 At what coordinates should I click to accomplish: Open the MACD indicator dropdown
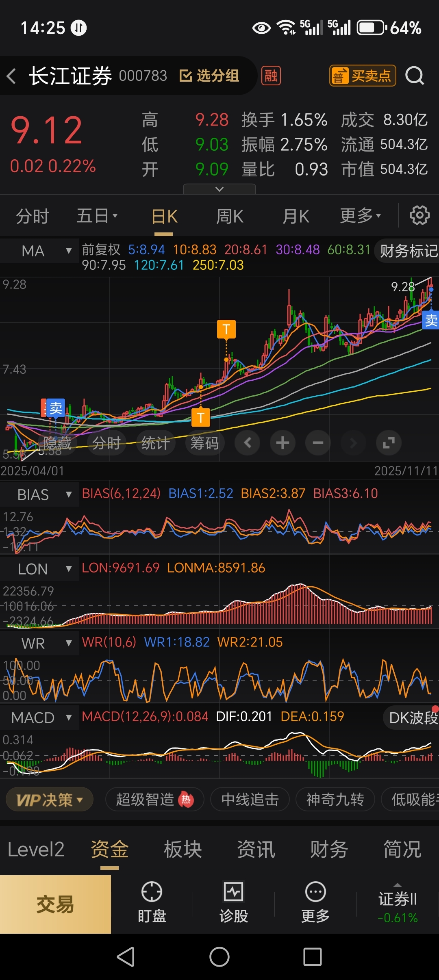point(39,718)
